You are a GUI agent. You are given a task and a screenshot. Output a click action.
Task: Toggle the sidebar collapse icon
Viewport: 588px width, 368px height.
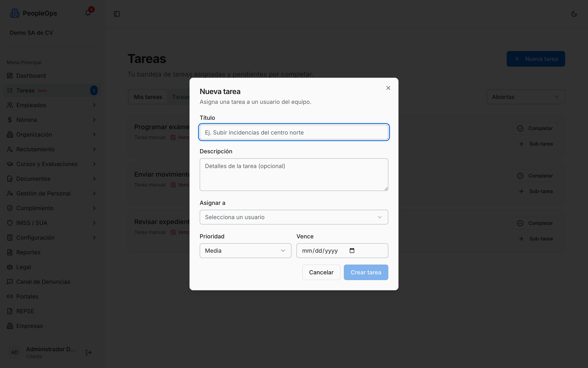tap(117, 14)
